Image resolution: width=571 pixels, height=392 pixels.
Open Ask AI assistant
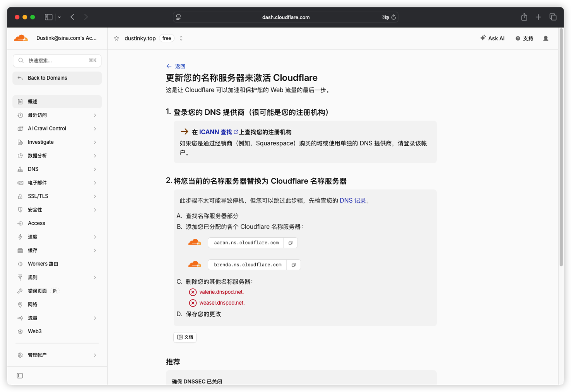click(x=492, y=38)
